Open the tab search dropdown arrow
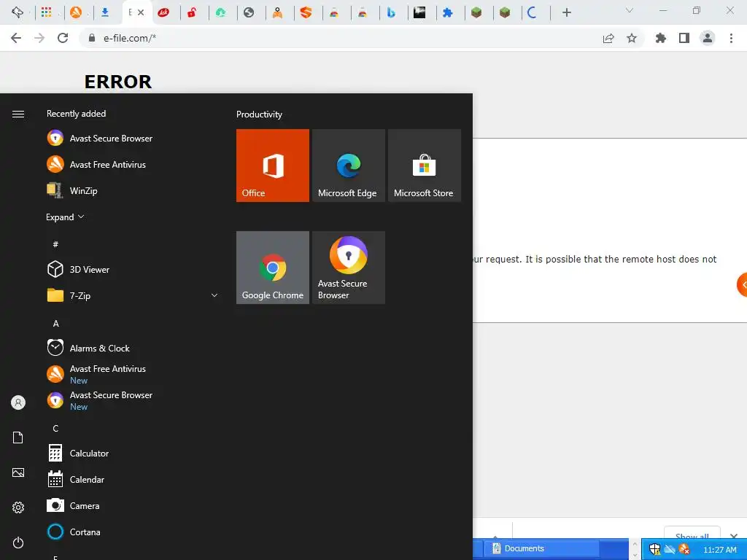The width and height of the screenshot is (747, 560). (x=630, y=10)
